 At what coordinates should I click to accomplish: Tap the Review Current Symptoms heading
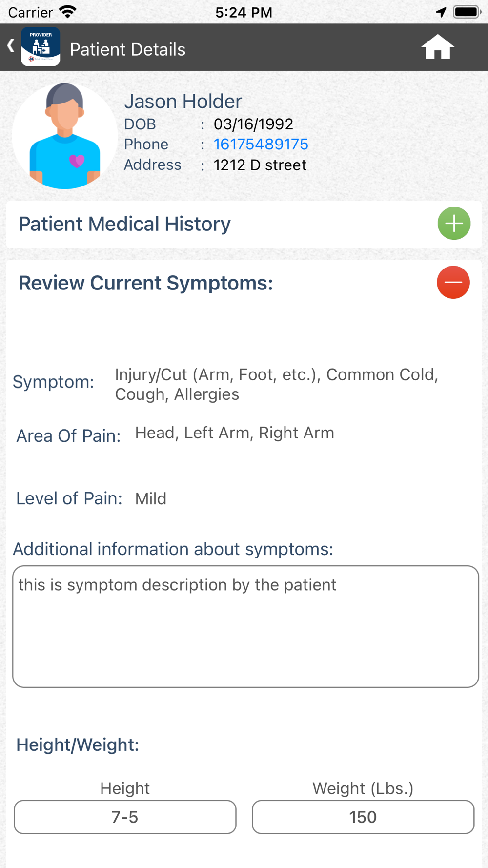[145, 283]
